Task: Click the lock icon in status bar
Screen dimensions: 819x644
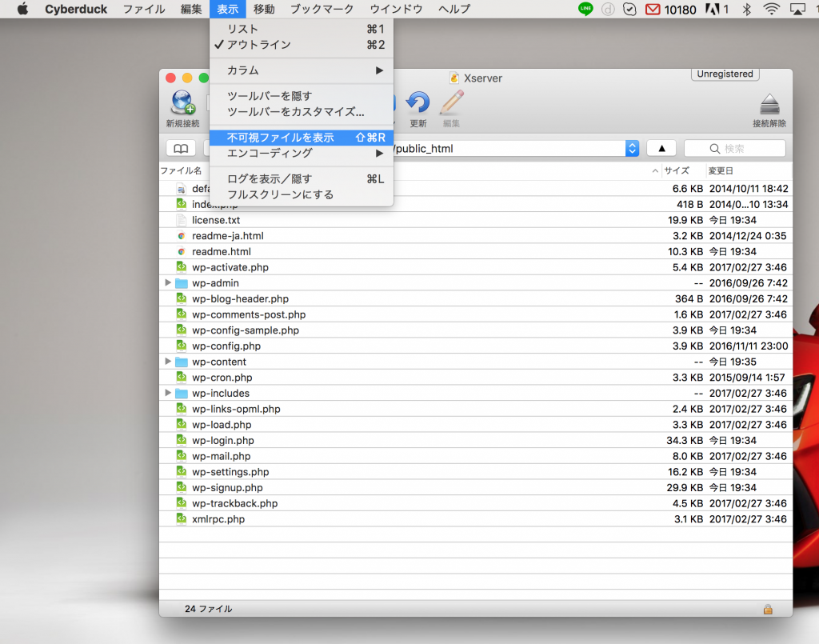Action: (768, 609)
